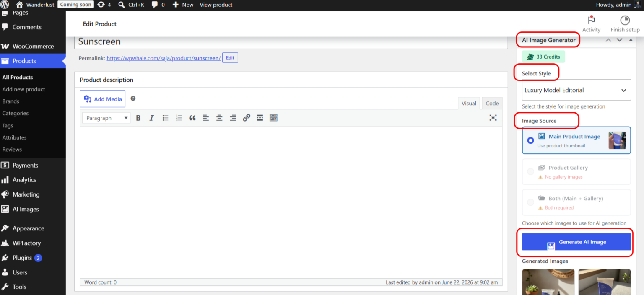Open AI Images in the sidebar menu
644x295 pixels.
tap(26, 209)
